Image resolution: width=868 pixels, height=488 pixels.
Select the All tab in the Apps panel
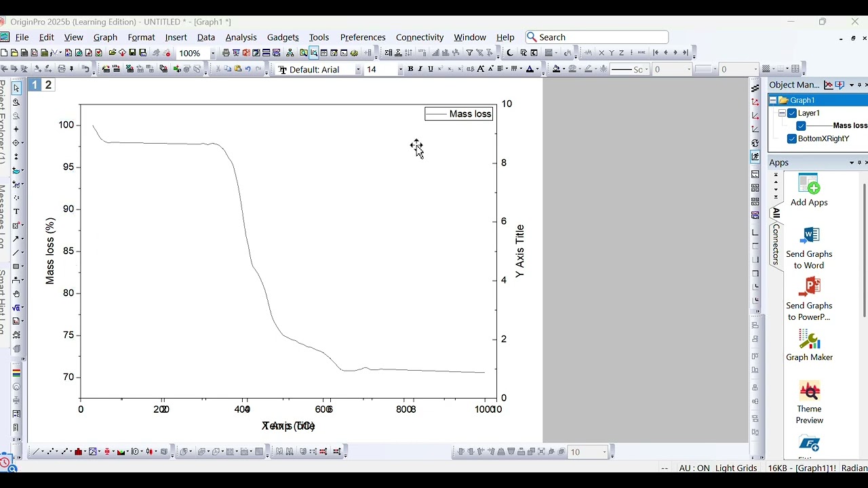coord(776,213)
